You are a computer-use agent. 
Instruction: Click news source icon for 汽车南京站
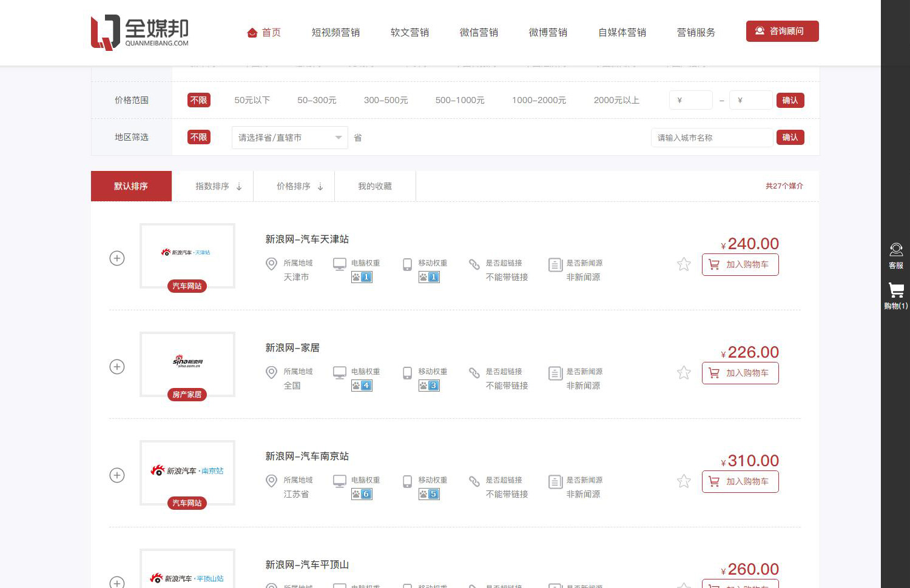click(x=556, y=482)
